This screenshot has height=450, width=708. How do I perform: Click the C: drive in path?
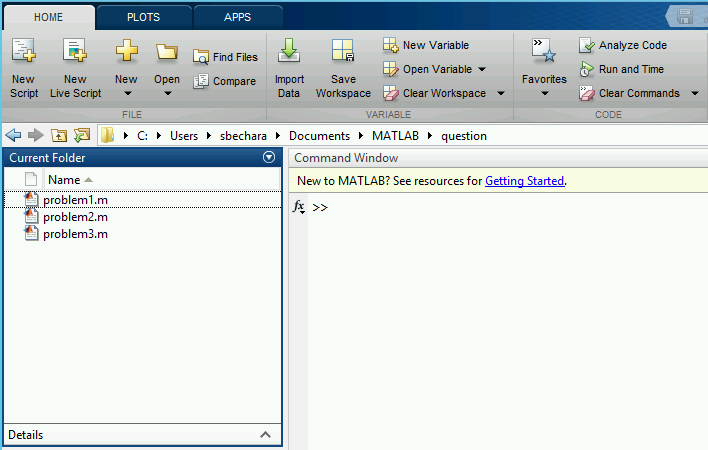(x=142, y=136)
